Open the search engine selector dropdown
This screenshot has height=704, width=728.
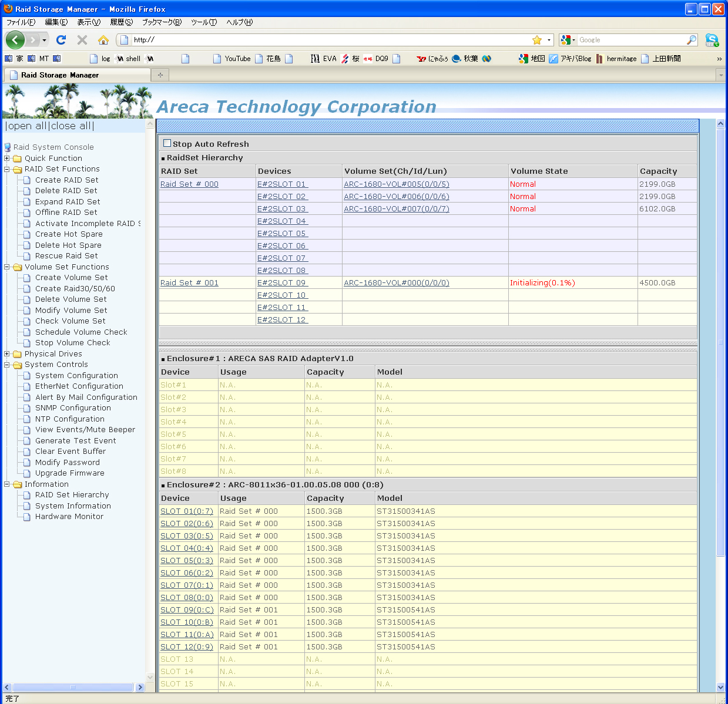(568, 40)
